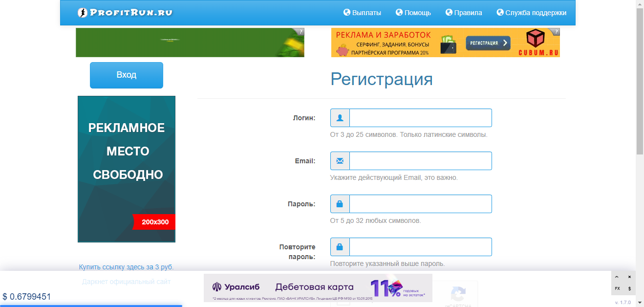
Task: Click the globe icon beside Выплаты
Action: [347, 13]
